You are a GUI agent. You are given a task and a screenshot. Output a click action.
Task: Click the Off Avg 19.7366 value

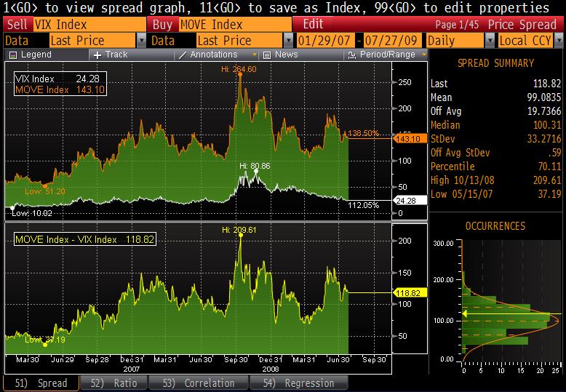click(x=544, y=111)
